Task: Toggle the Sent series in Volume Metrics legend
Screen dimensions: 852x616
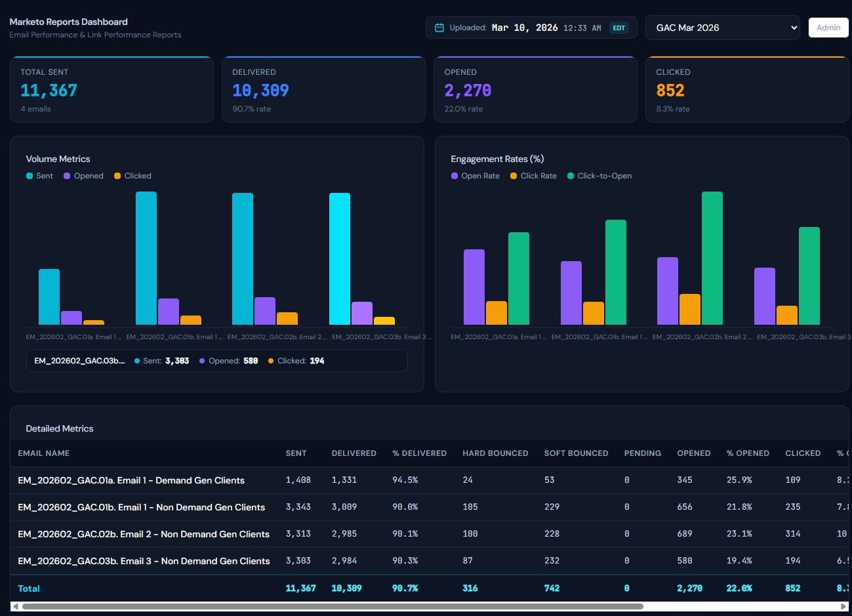Action: pyautogui.click(x=39, y=176)
